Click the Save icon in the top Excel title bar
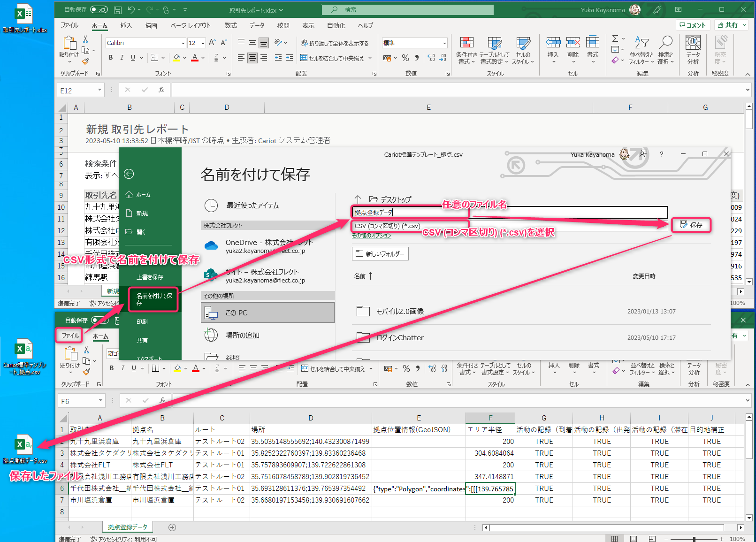The image size is (756, 542). 118,10
